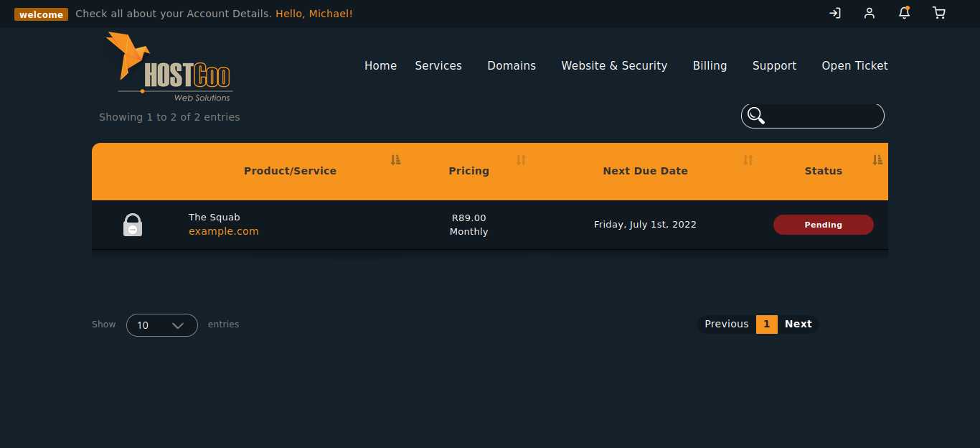The width and height of the screenshot is (980, 448).
Task: Click the R89.00 price text
Action: tap(468, 218)
